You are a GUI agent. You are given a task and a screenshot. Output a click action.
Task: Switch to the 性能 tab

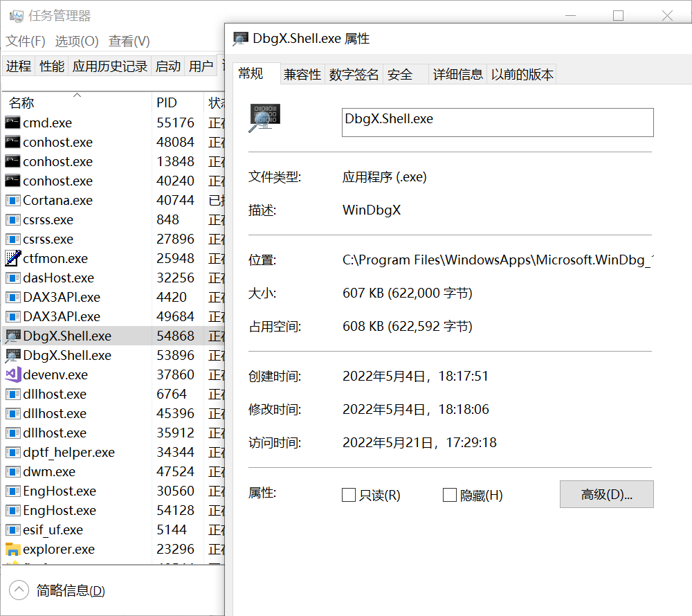(52, 66)
